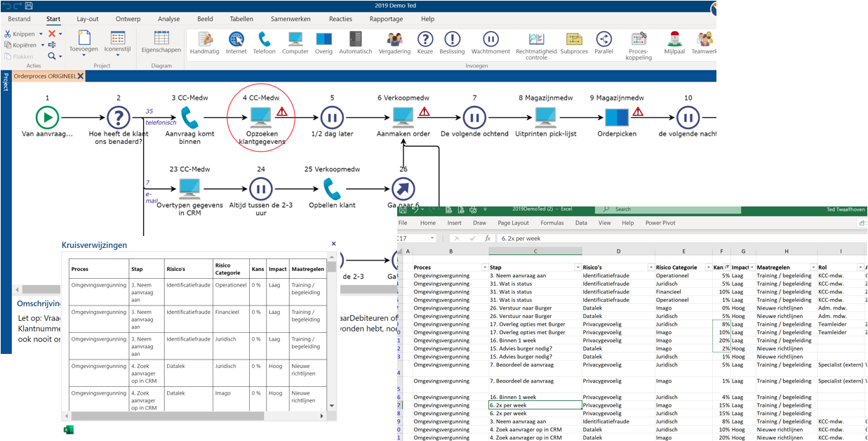The width and height of the screenshot is (868, 441).
Task: Click Kruisverwijzingen header 'Risico Categorie'
Action: coord(231,269)
